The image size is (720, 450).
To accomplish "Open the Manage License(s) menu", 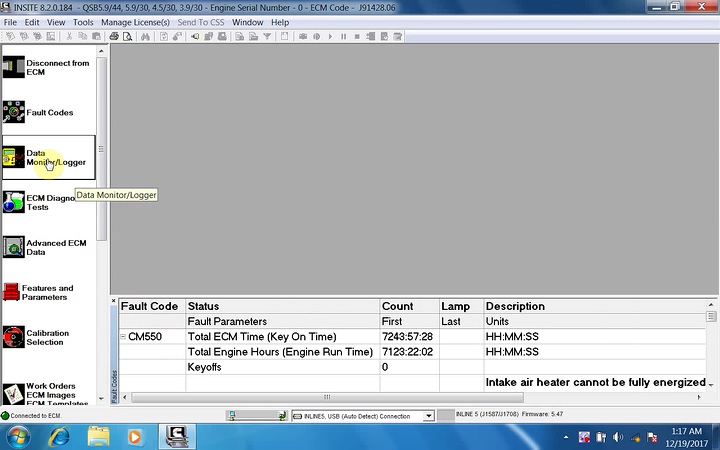I will [135, 22].
